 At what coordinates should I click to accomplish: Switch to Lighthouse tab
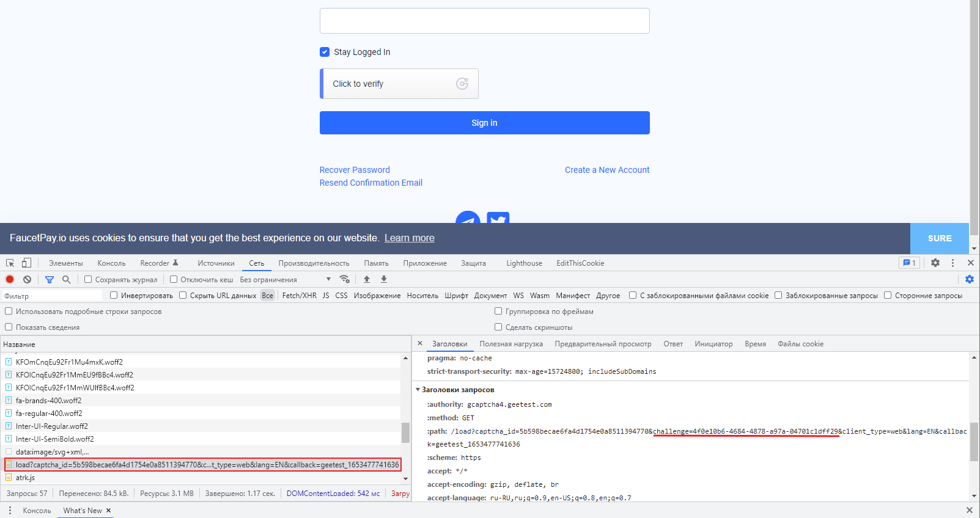pos(524,263)
